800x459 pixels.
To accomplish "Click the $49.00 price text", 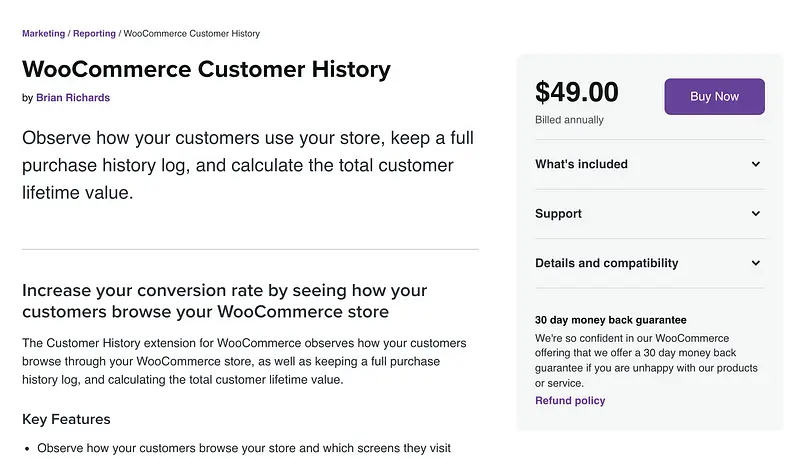I will point(577,93).
